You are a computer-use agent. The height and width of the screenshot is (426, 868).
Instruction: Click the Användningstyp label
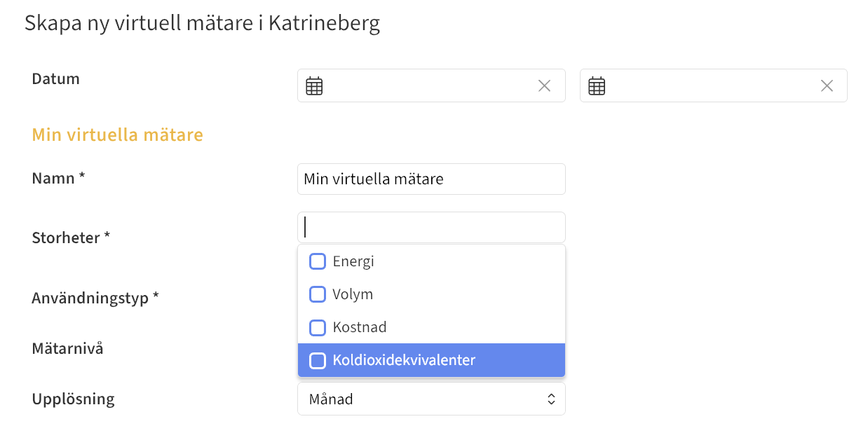point(95,298)
